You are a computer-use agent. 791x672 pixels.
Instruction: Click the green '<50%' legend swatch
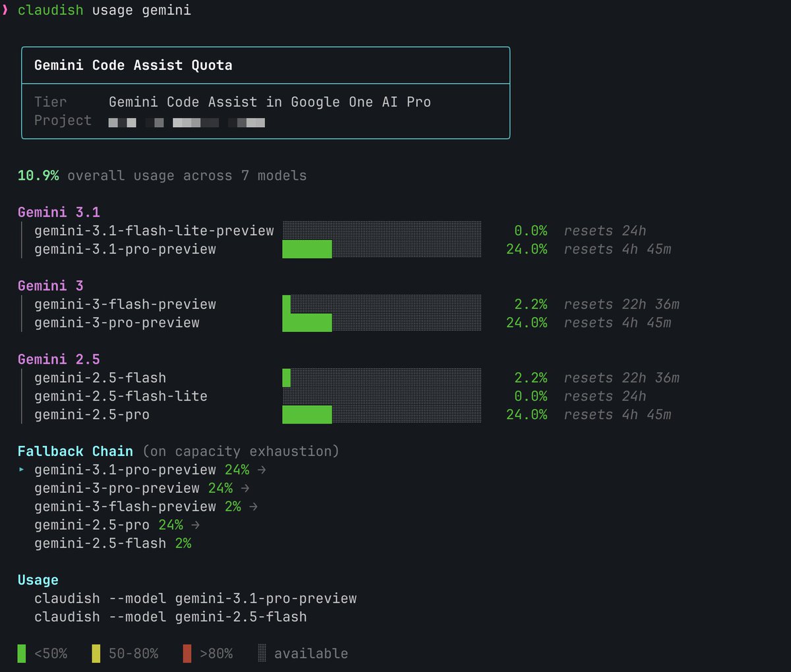pos(22,654)
